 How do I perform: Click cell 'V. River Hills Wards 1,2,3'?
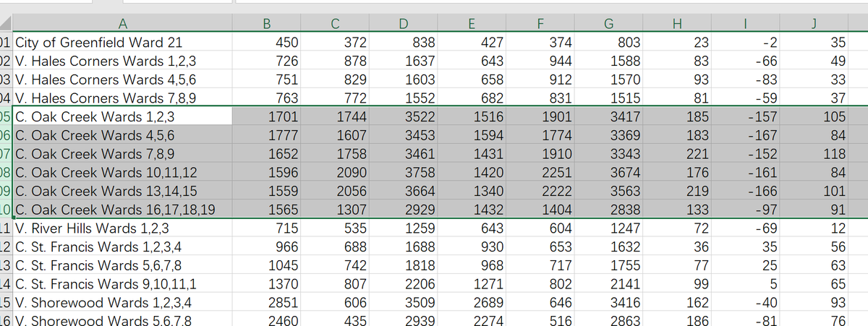tap(122, 228)
